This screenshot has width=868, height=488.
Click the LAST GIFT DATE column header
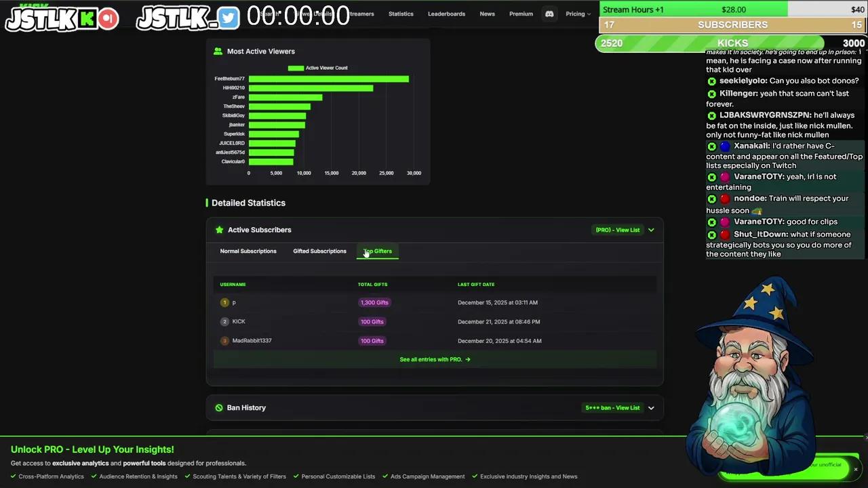pyautogui.click(x=476, y=285)
